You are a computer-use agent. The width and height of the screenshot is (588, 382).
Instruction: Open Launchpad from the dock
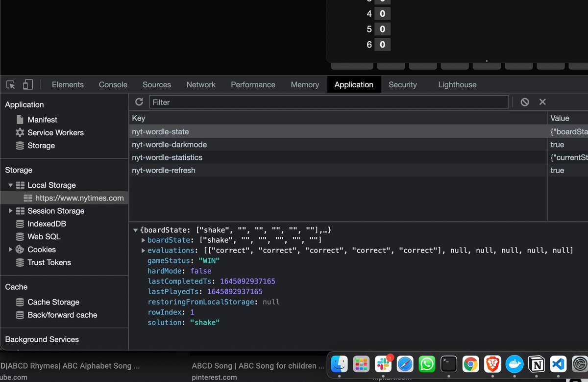click(361, 364)
